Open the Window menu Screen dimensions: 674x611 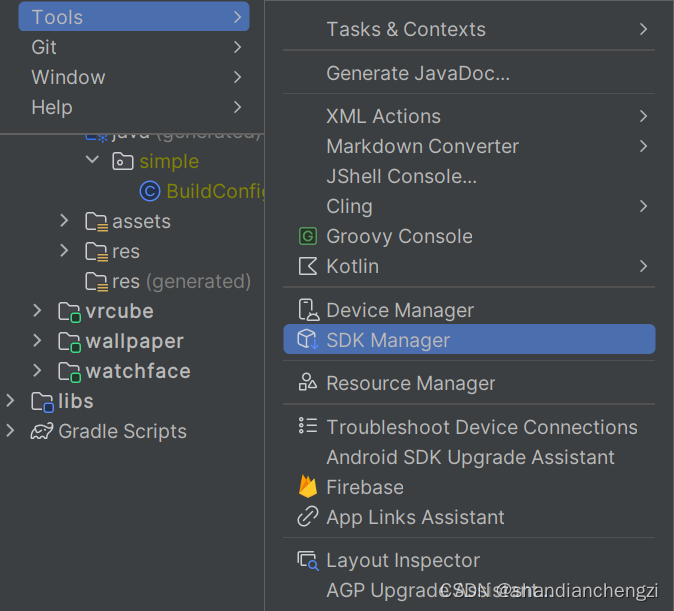click(x=68, y=77)
